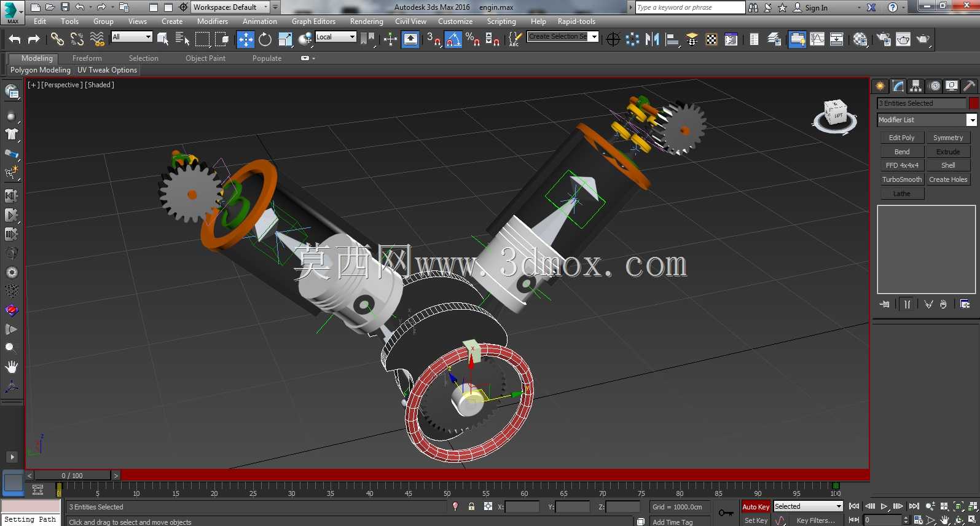Open the Rendering menu

(x=367, y=22)
